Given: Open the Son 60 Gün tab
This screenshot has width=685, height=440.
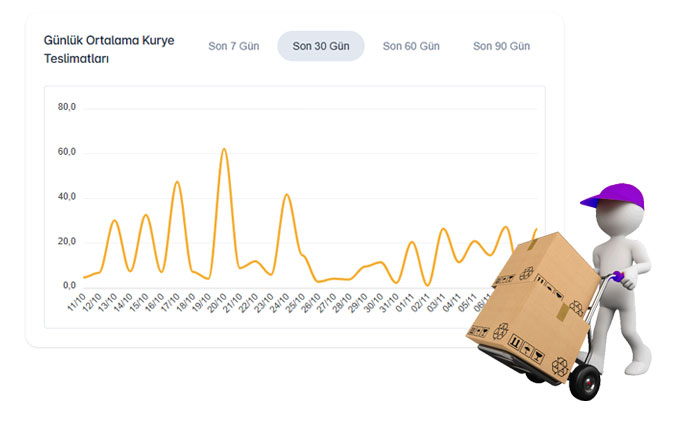Looking at the screenshot, I should [411, 46].
